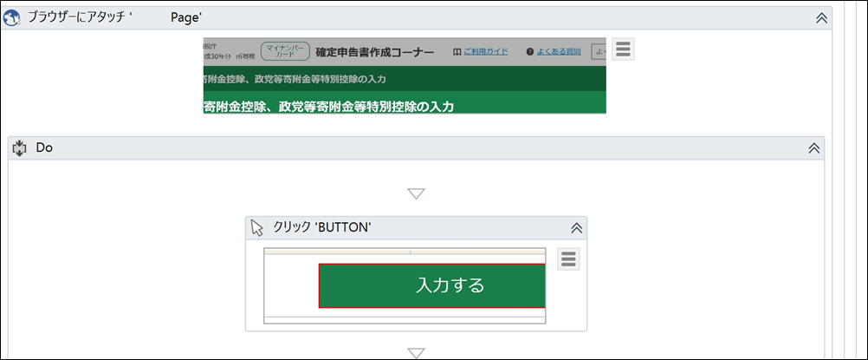Open options menu beside browser page screenshot
868x360 pixels.
pos(623,49)
